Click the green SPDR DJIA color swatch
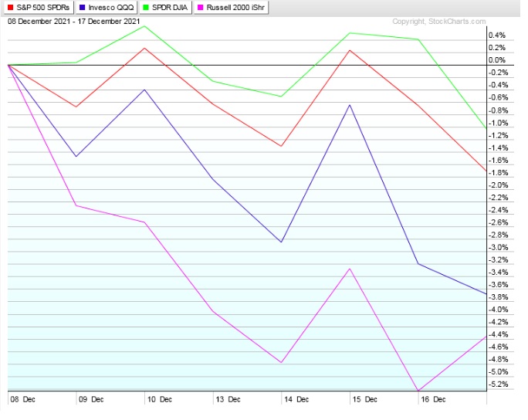Viewport: 528px width, 420px height. tap(146, 8)
